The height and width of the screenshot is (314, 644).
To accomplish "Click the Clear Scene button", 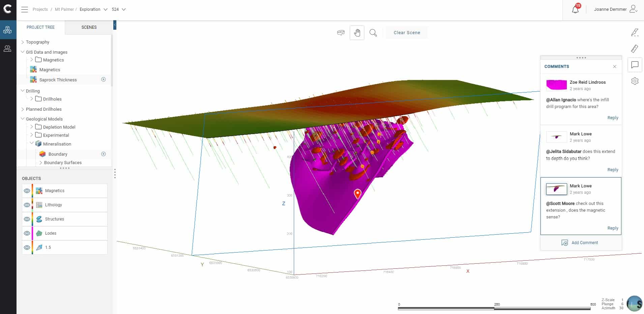I will click(407, 33).
